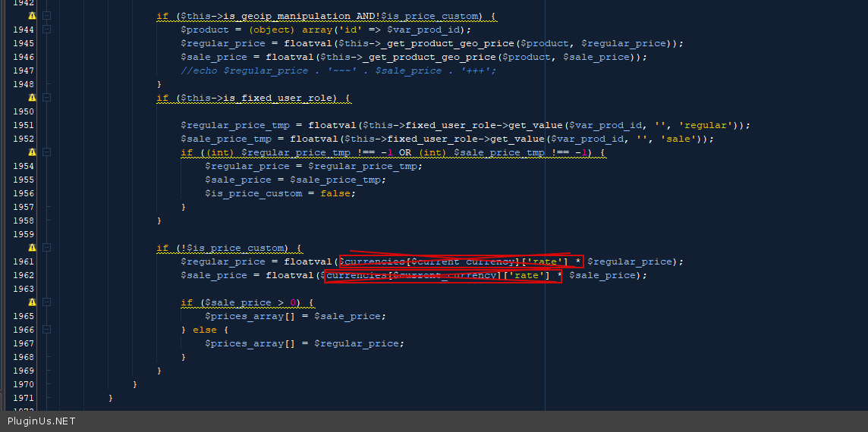Click line number 1945 in the gutter
This screenshot has width=868, height=432.
tap(24, 43)
